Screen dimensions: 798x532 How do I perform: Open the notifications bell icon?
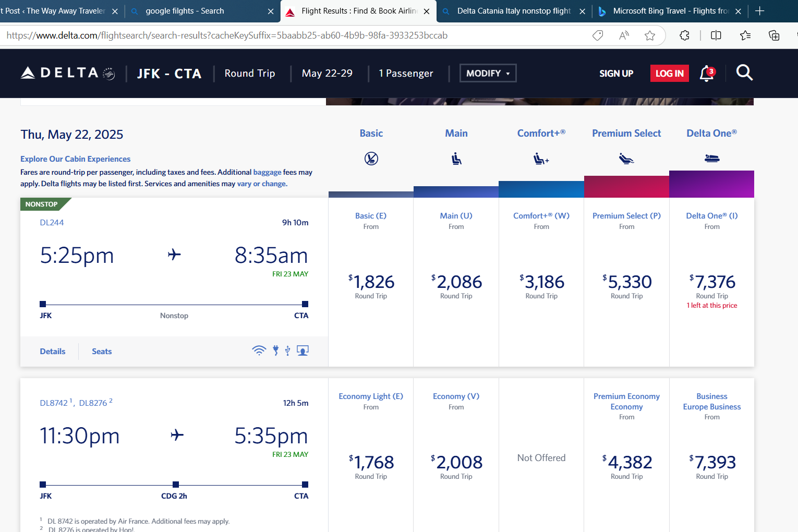706,74
